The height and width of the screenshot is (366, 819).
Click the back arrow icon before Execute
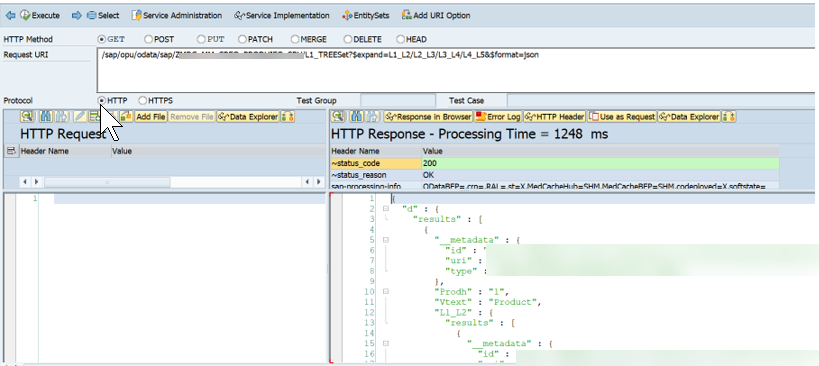tap(10, 16)
